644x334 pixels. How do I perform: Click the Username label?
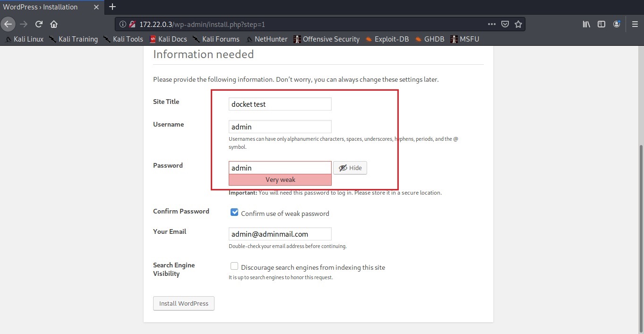click(169, 124)
